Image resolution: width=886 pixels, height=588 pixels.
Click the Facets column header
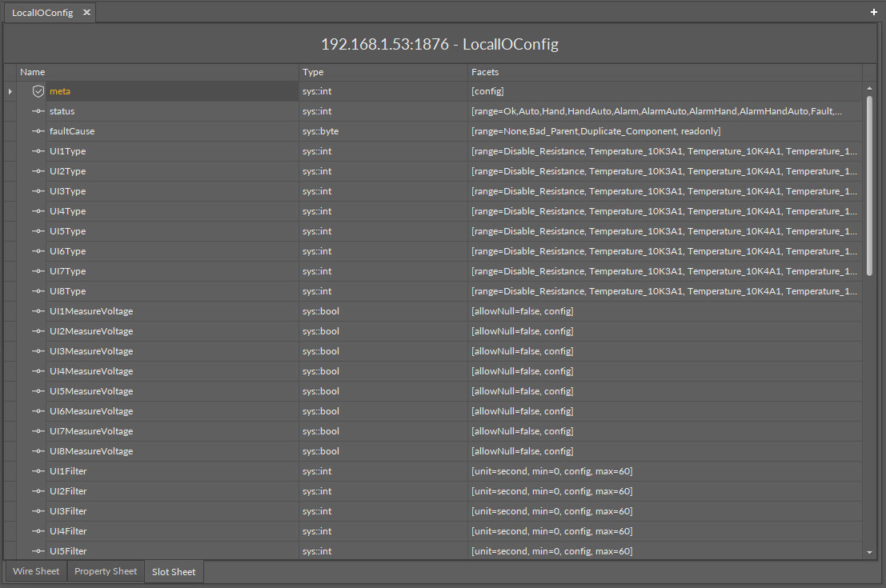485,72
